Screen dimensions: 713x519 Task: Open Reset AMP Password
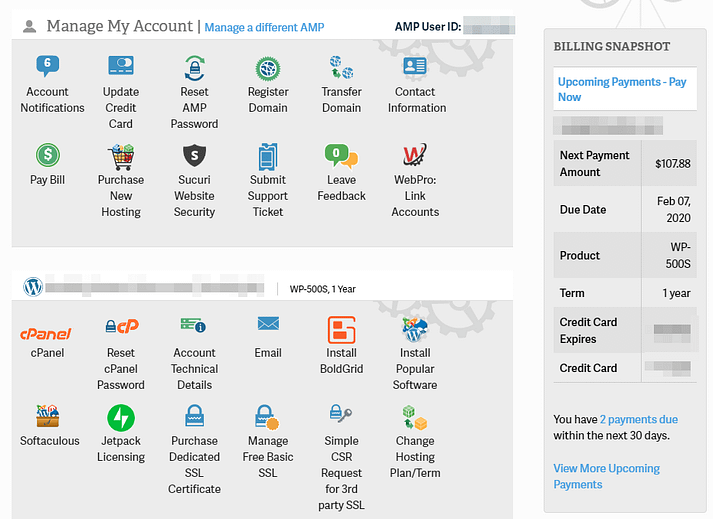[194, 68]
